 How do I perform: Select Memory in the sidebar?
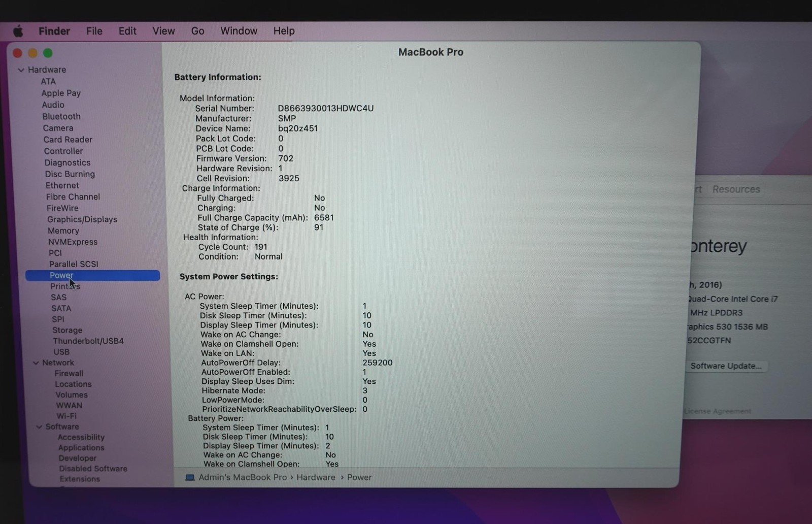pos(63,231)
